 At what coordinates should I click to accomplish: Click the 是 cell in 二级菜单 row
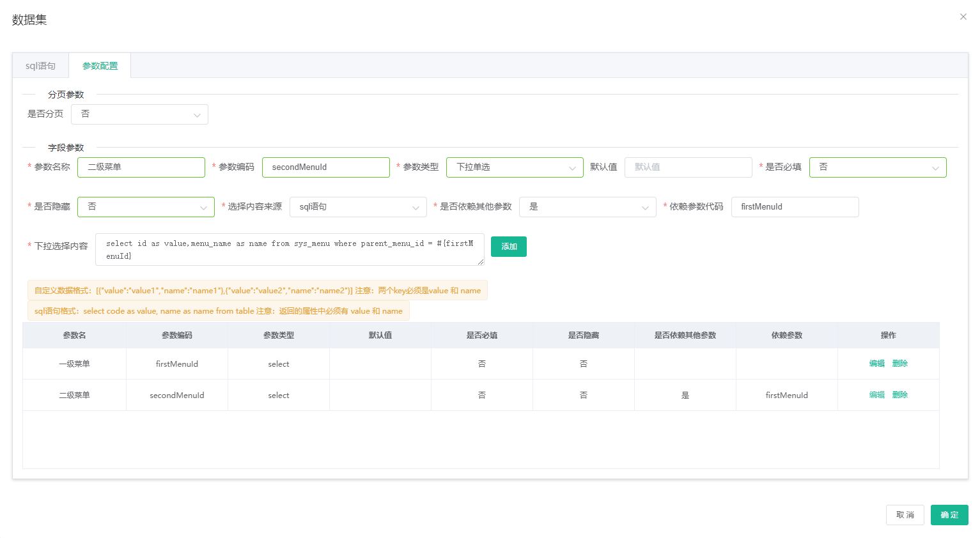685,396
